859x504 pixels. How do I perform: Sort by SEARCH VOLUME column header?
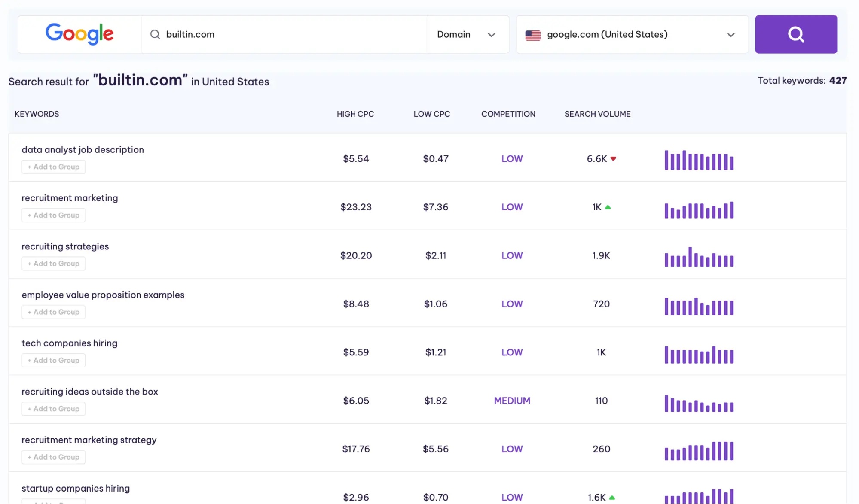[598, 114]
